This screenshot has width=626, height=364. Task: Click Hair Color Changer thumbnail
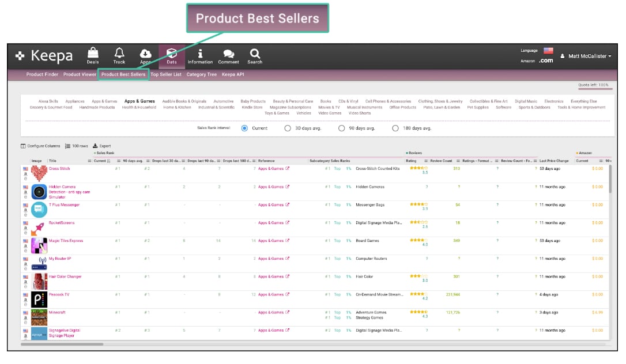[x=39, y=282]
